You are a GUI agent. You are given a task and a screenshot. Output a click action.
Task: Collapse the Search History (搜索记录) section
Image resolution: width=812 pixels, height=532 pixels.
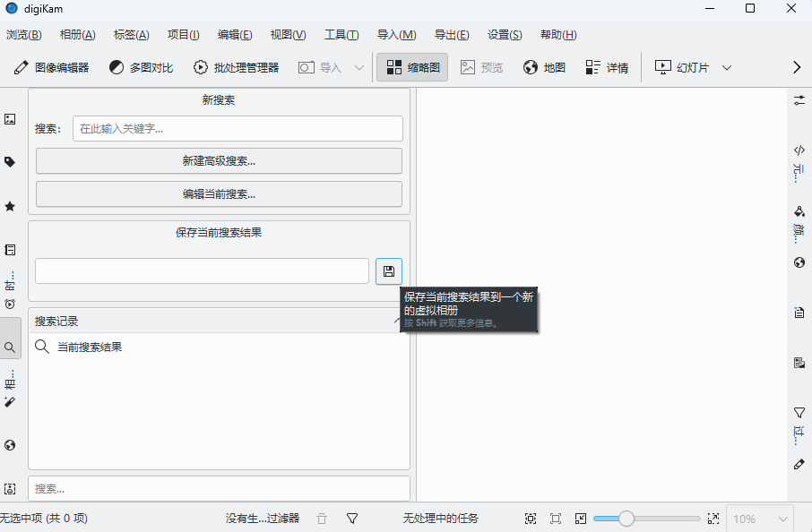tap(398, 321)
